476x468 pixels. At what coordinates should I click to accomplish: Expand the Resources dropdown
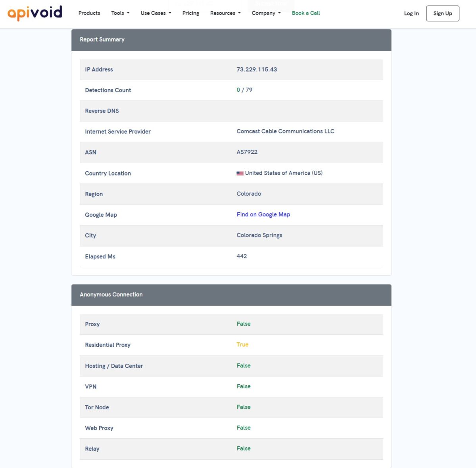click(x=225, y=13)
